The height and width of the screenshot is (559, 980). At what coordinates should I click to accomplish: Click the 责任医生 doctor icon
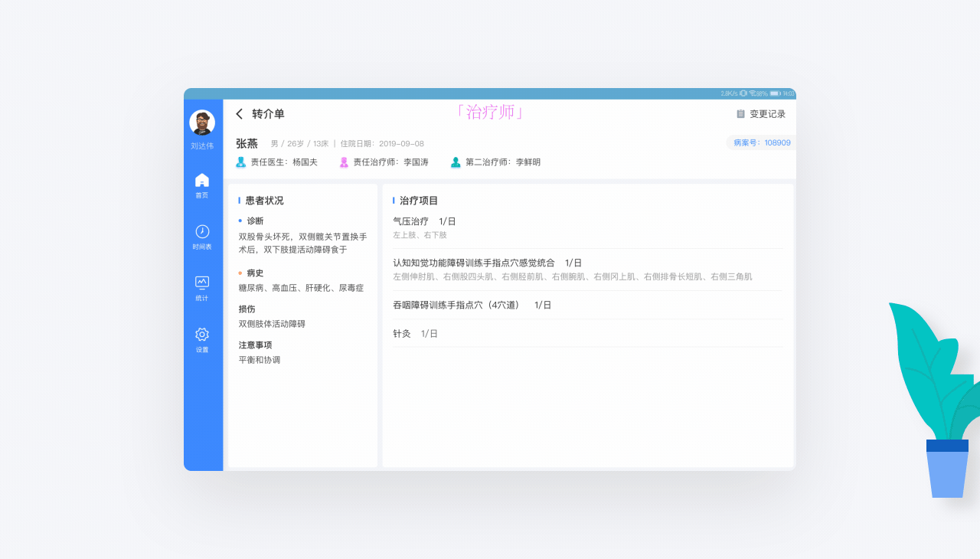[x=241, y=162]
